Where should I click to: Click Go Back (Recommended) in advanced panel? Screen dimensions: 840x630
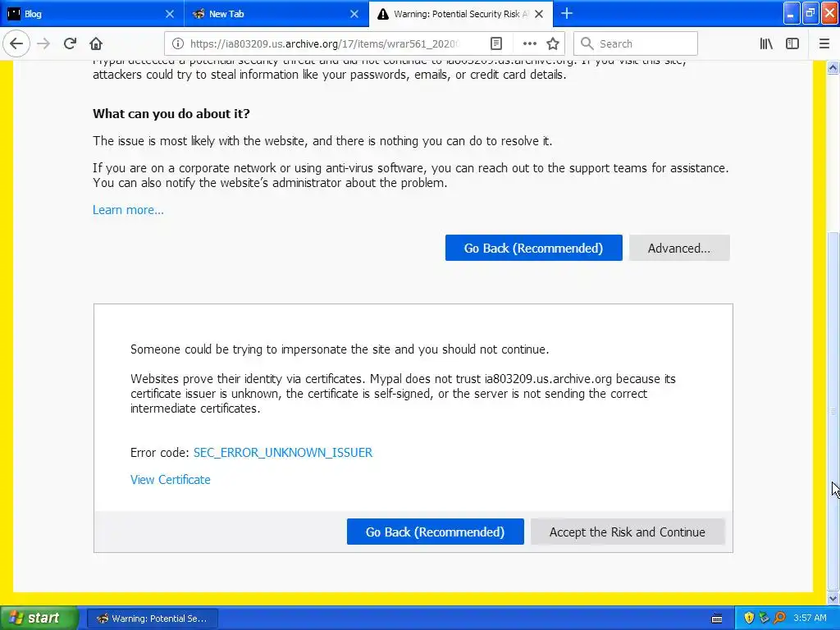pos(435,532)
